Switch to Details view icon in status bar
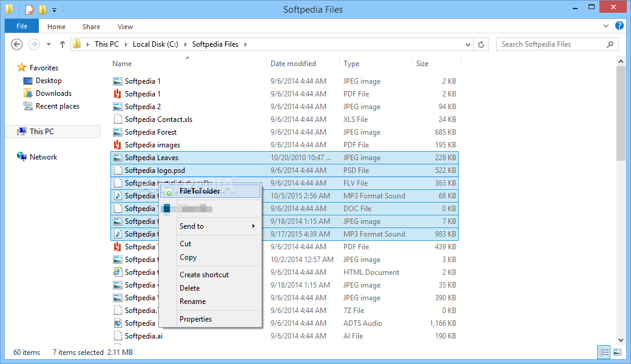Screen dimensions: 631x364 click(x=604, y=352)
